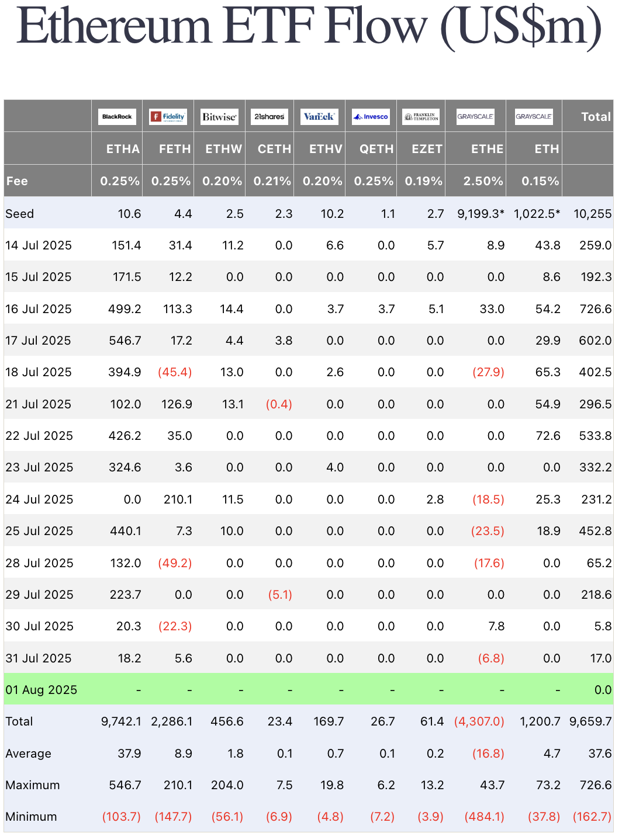Click the 0.19% fee cell

423,181
